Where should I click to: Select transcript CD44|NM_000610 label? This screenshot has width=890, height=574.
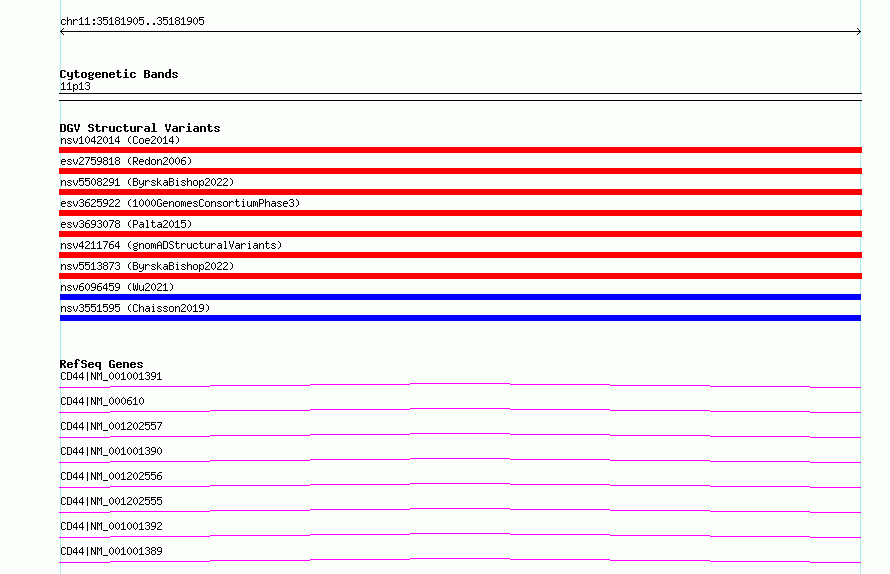pyautogui.click(x=102, y=401)
